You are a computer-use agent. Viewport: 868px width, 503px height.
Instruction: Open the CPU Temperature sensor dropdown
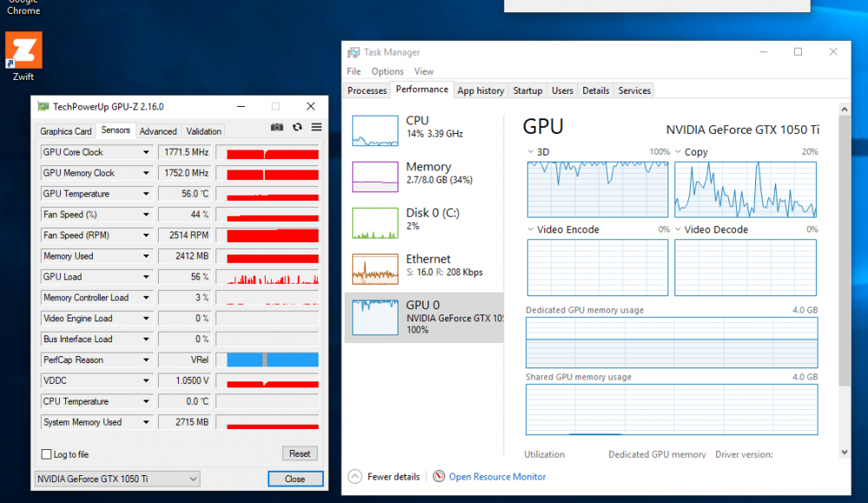(x=146, y=401)
